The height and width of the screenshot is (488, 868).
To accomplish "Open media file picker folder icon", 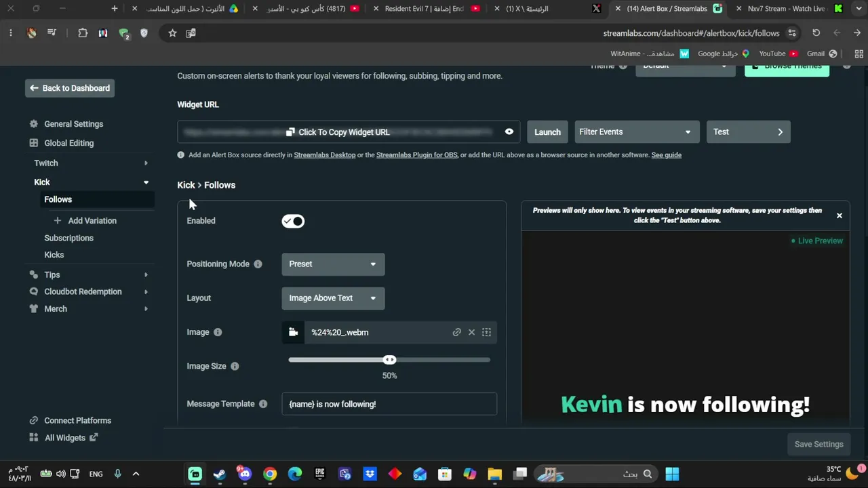I will [x=293, y=332].
